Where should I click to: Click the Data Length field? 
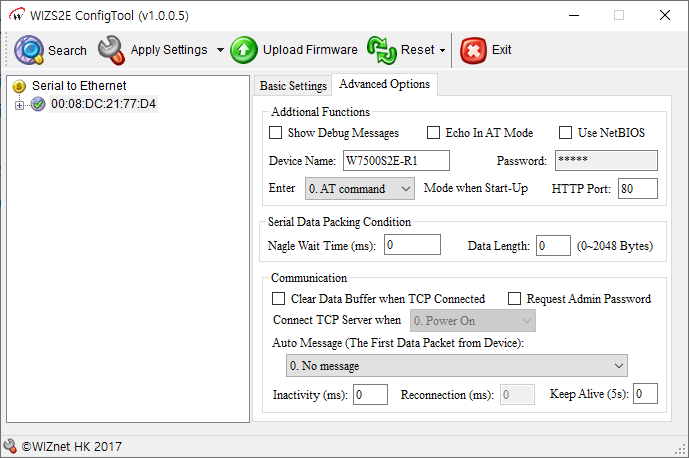554,245
